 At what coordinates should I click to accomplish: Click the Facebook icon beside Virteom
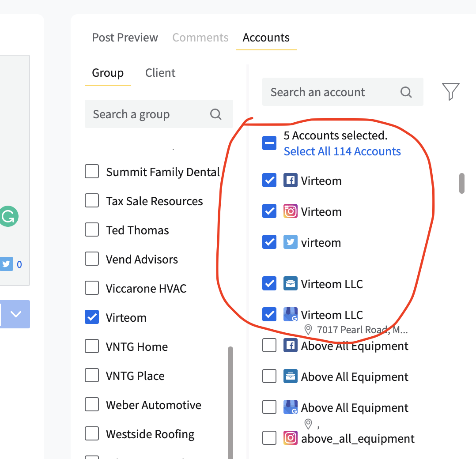(x=290, y=181)
